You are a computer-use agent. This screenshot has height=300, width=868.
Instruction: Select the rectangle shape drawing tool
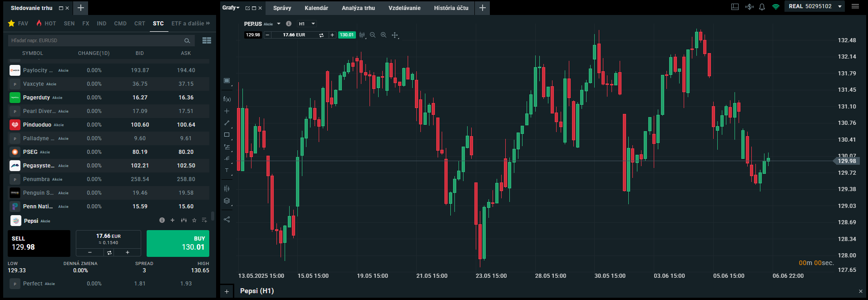pyautogui.click(x=227, y=135)
